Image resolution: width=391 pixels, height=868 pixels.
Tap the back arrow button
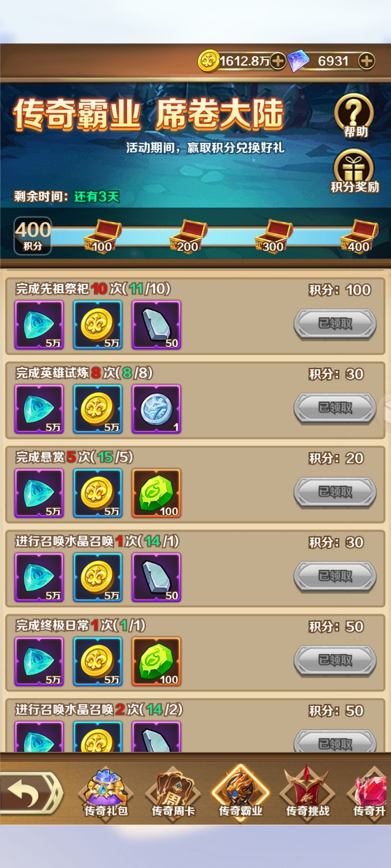[31, 793]
